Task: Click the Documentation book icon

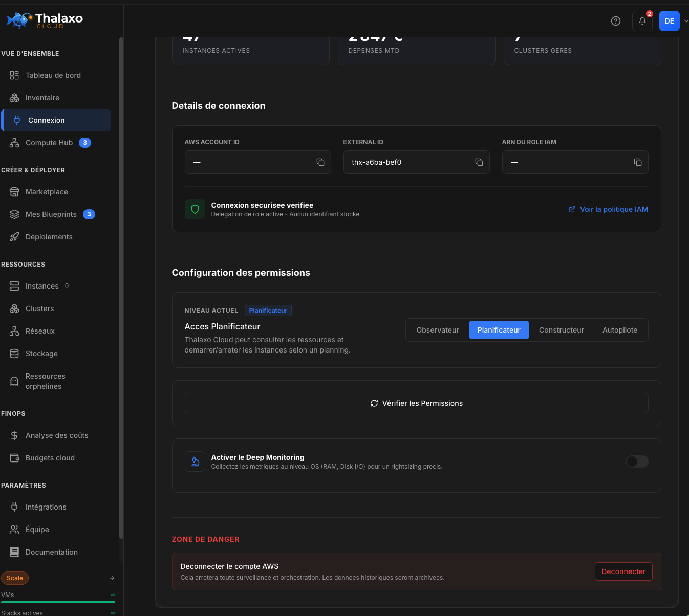Action: coord(14,552)
